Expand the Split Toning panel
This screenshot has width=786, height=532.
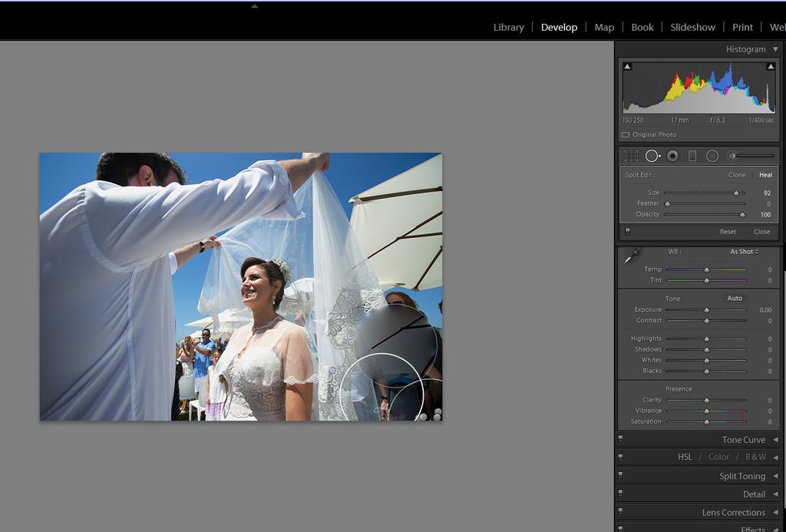click(x=741, y=476)
